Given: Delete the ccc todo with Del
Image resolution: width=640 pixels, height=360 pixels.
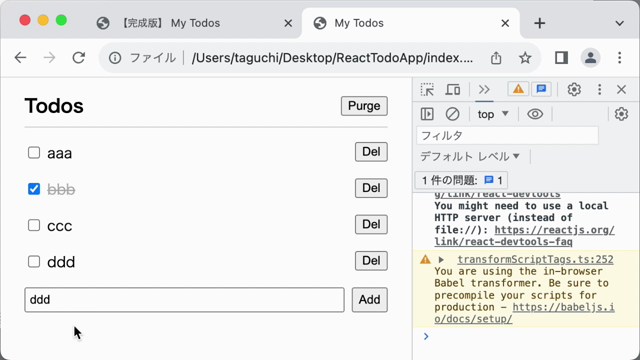Looking at the screenshot, I should [x=371, y=224].
